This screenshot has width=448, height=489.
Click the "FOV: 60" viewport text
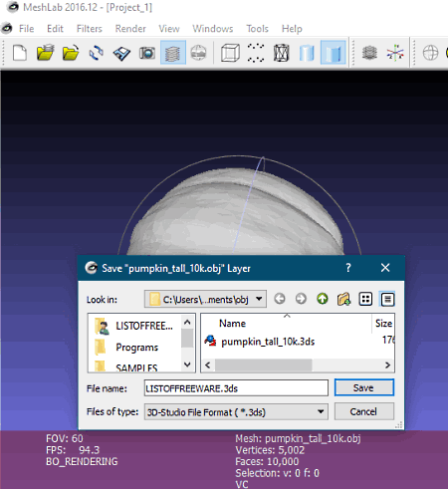[65, 438]
